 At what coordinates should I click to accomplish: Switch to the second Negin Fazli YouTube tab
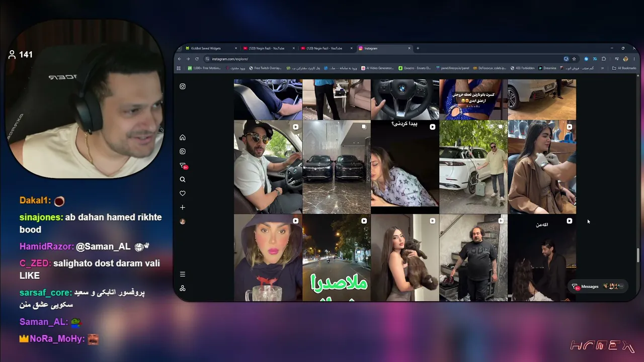[x=327, y=48]
